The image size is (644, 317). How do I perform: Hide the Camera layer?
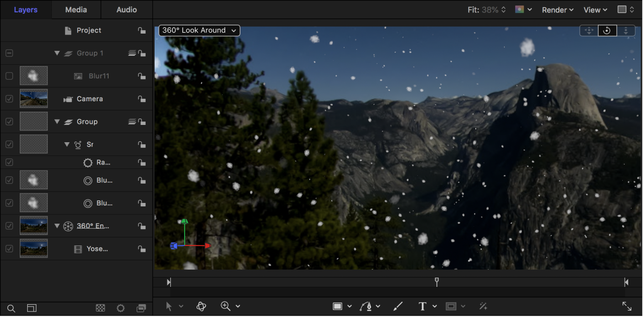pyautogui.click(x=9, y=98)
